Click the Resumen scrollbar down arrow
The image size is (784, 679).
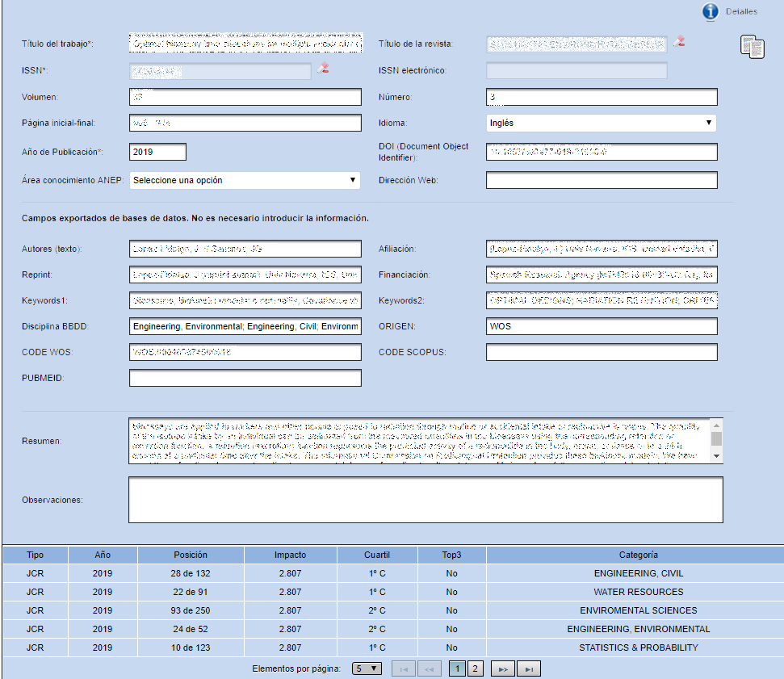click(716, 457)
